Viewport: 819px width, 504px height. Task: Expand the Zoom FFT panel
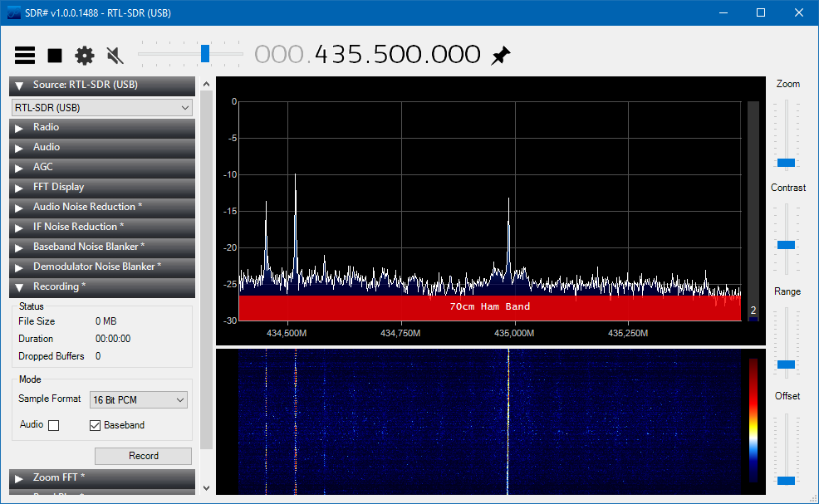101,478
